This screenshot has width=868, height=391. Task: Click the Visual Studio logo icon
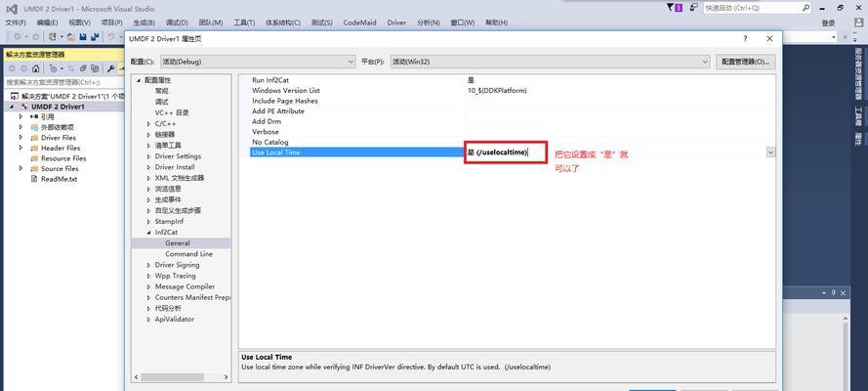coord(11,9)
